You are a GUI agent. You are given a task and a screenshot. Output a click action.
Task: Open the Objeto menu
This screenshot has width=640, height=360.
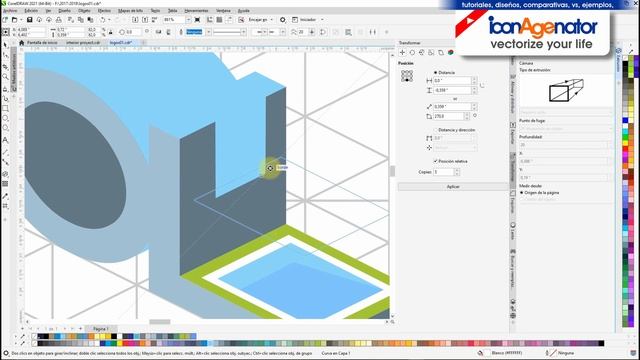[x=84, y=11]
